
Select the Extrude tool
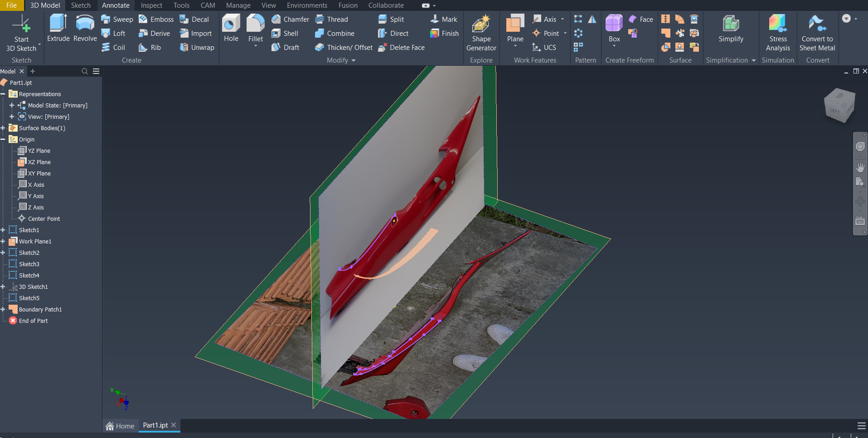[x=58, y=28]
